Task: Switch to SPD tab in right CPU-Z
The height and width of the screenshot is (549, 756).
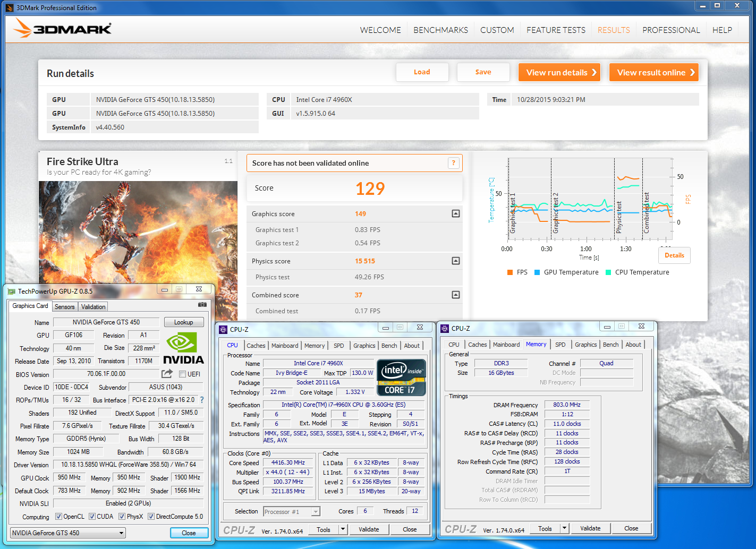Action: click(560, 345)
